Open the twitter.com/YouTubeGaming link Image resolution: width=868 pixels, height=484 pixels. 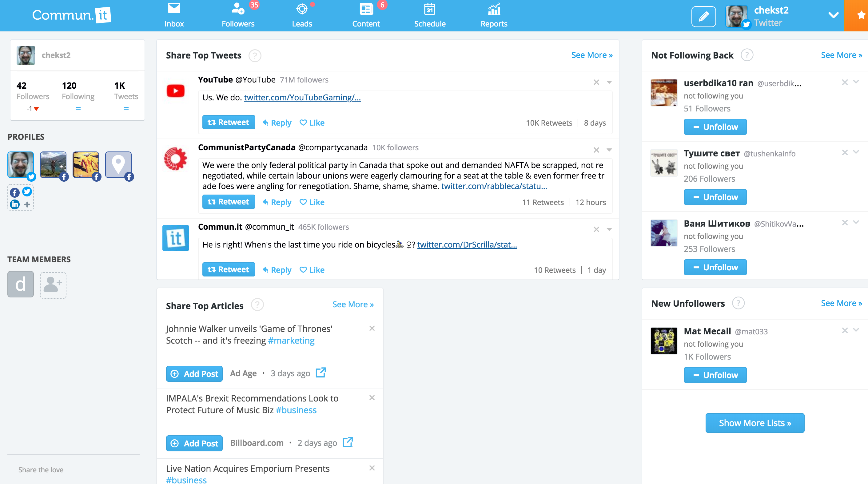click(x=302, y=98)
